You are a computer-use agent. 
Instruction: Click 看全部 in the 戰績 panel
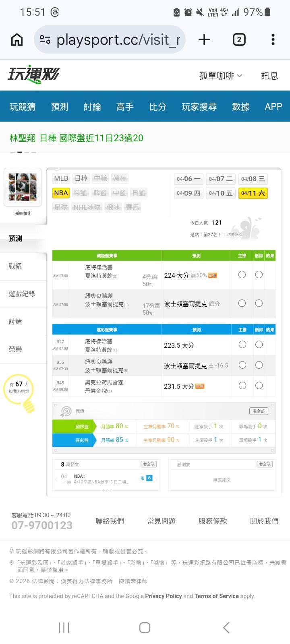[x=259, y=411]
